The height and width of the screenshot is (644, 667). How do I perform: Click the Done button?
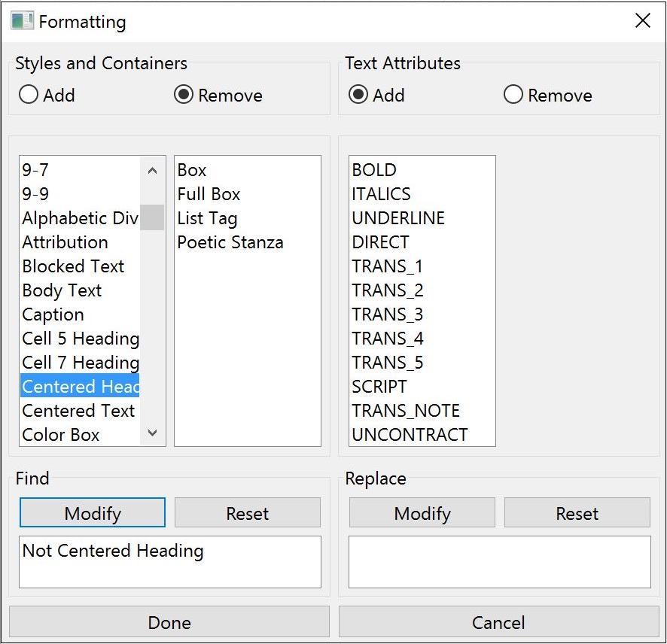pyautogui.click(x=169, y=622)
